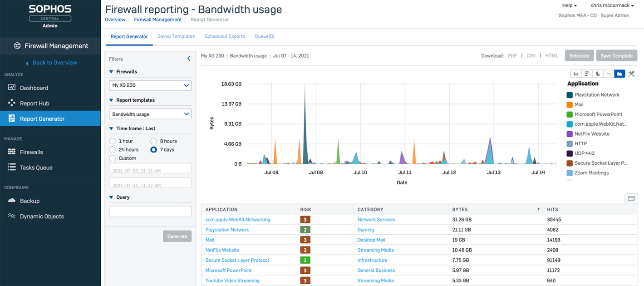Collapse the Filters panel with the chevron
Image resolution: width=644 pixels, height=286 pixels.
click(189, 58)
